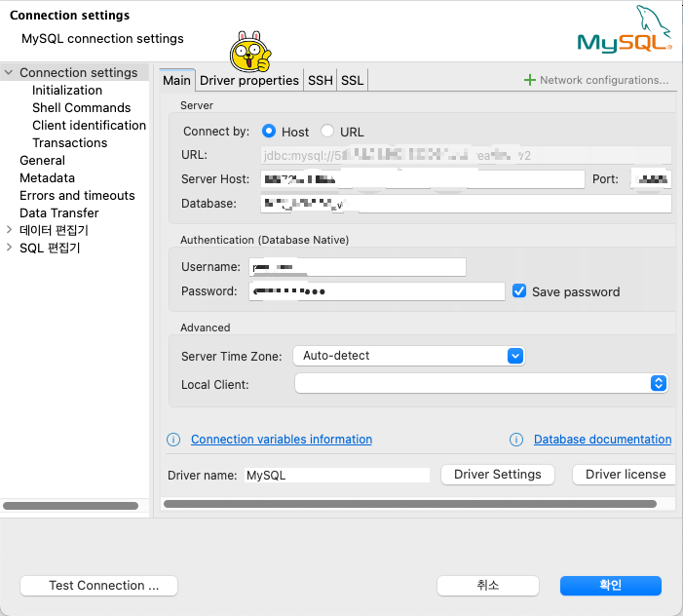Collapse the Connection settings tree node
The width and height of the screenshot is (683, 616).
9,72
